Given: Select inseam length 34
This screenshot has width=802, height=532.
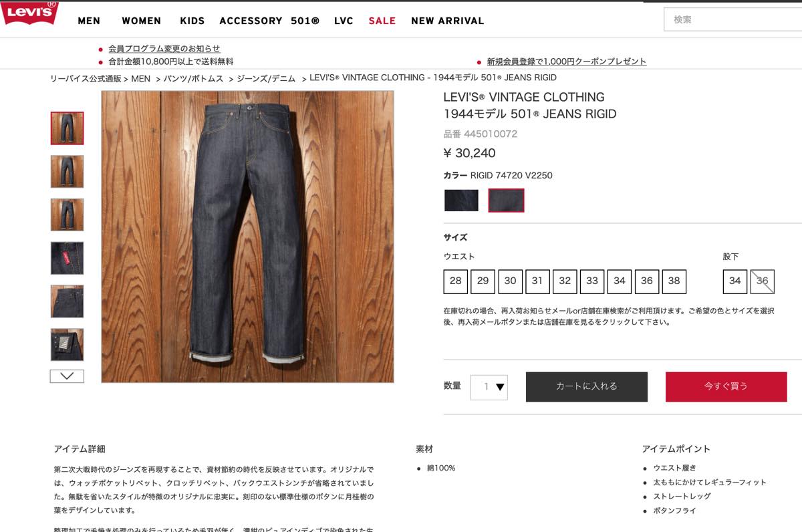Looking at the screenshot, I should click(x=735, y=281).
